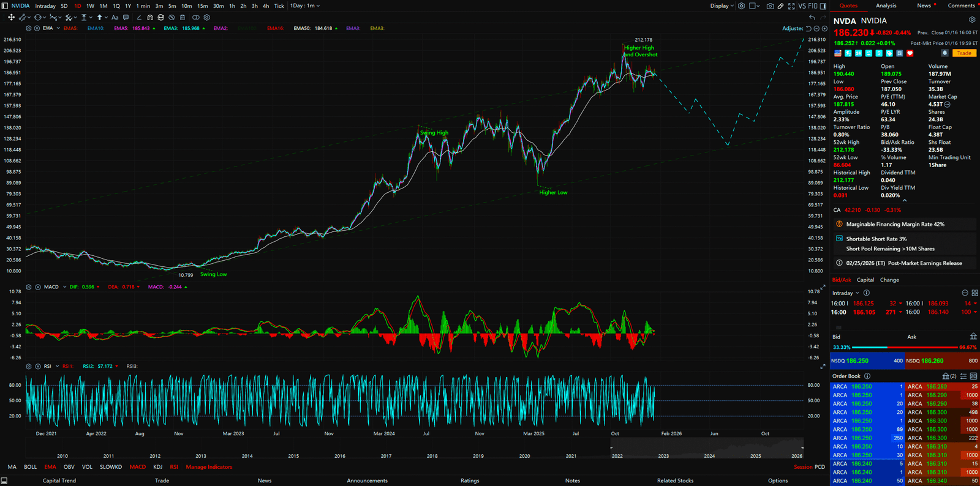
Task: Undo the last chart drawing action
Action: (812, 18)
